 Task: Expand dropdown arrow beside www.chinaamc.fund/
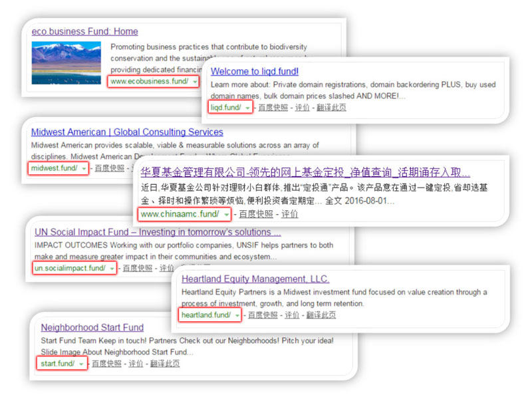(226, 214)
